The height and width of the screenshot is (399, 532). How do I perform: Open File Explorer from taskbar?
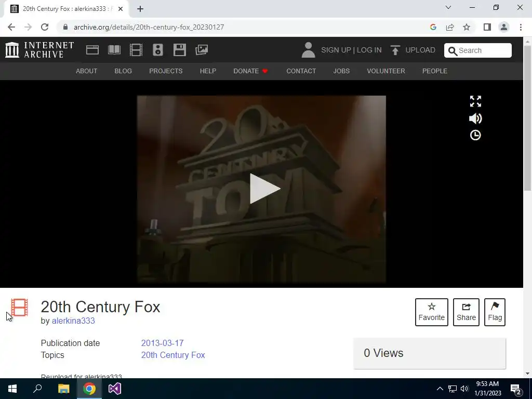click(x=63, y=389)
